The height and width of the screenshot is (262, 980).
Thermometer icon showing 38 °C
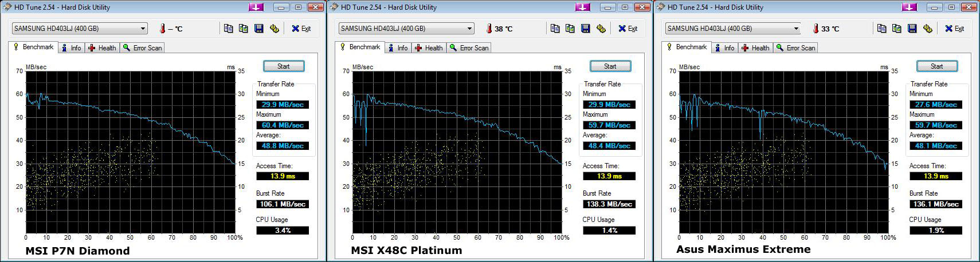click(x=489, y=29)
